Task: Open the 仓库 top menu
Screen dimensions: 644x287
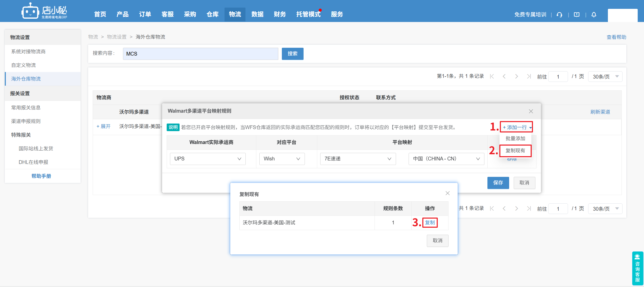Action: tap(212, 14)
